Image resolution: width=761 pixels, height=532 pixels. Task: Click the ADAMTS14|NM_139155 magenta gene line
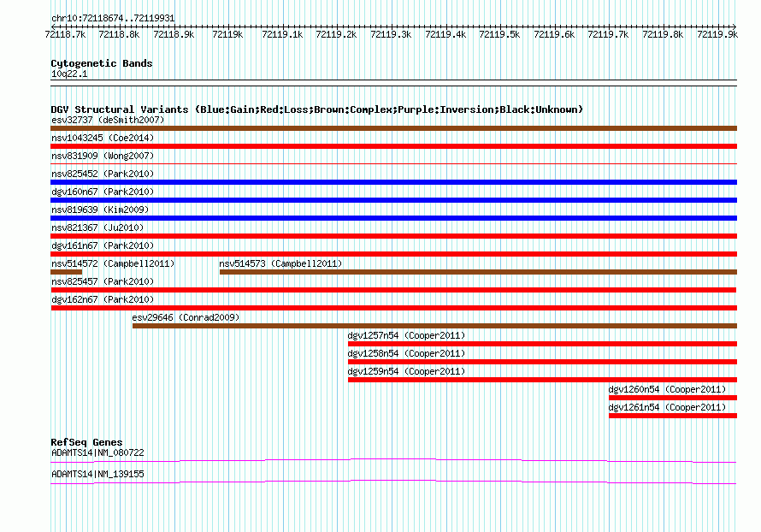[393, 482]
